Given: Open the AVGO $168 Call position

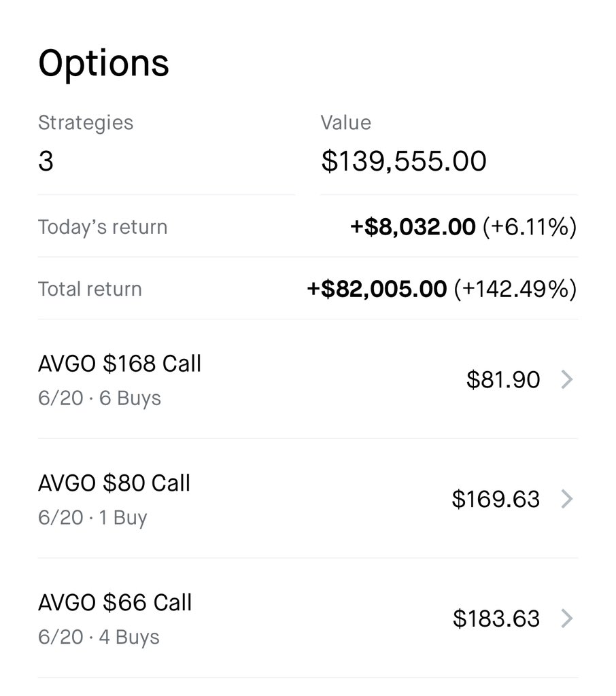Looking at the screenshot, I should [x=120, y=364].
